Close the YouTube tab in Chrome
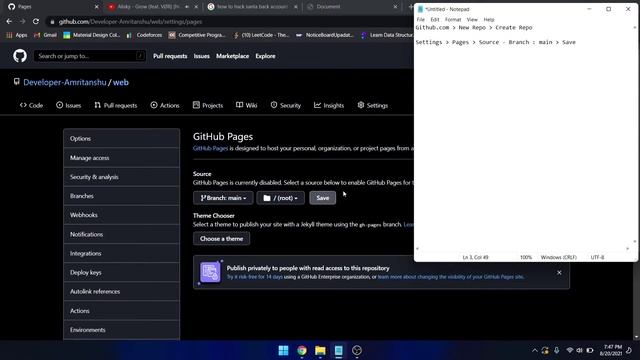This screenshot has height=360, width=640. coord(196,7)
